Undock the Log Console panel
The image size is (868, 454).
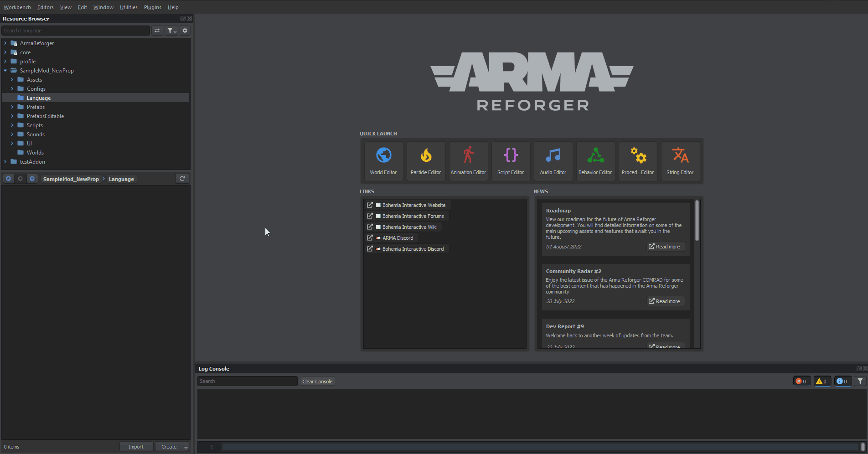click(859, 369)
